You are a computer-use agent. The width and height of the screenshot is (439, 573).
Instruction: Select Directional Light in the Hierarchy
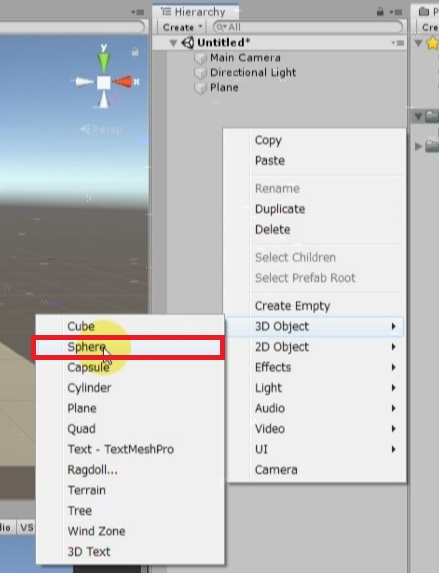pyautogui.click(x=253, y=73)
